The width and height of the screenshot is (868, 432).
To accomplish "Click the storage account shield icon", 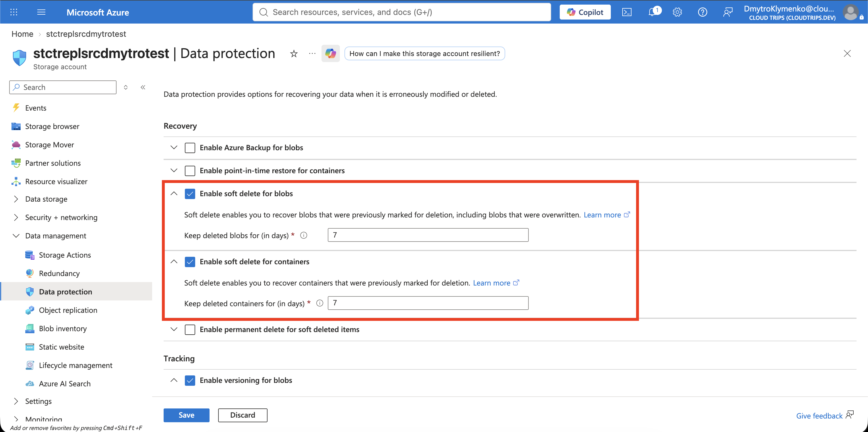I will point(19,58).
